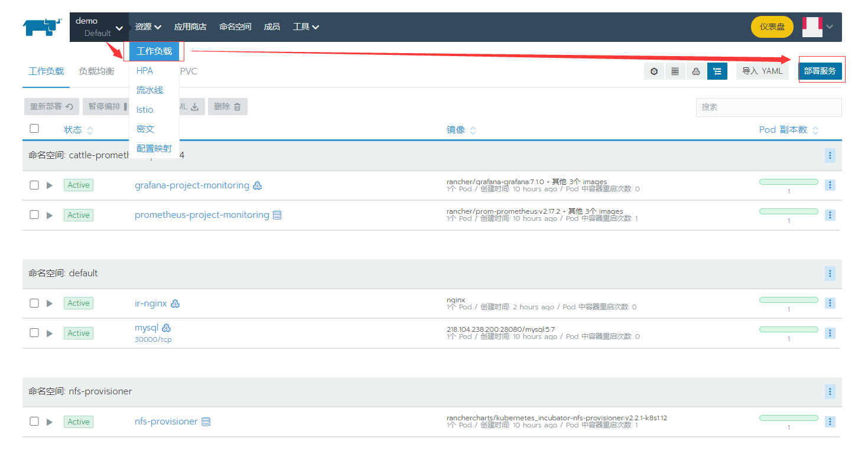Switch to the container group view icon

[654, 71]
